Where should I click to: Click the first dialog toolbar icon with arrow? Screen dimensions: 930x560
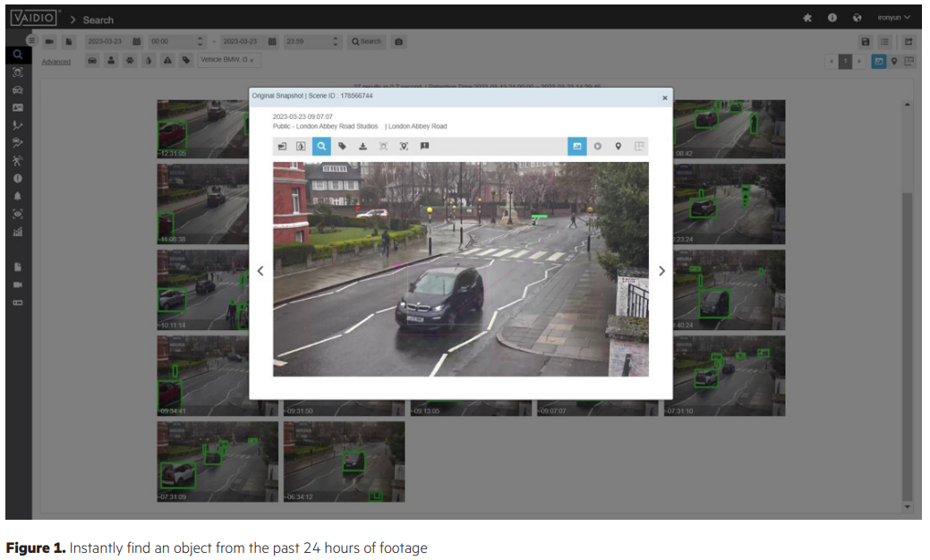[282, 147]
